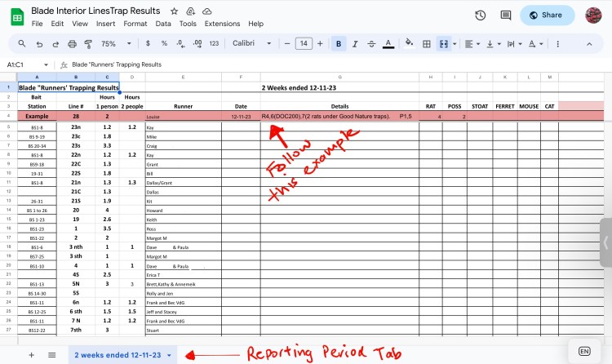Click the Print icon
Viewport: 612px width, 364px height.
[x=73, y=43]
